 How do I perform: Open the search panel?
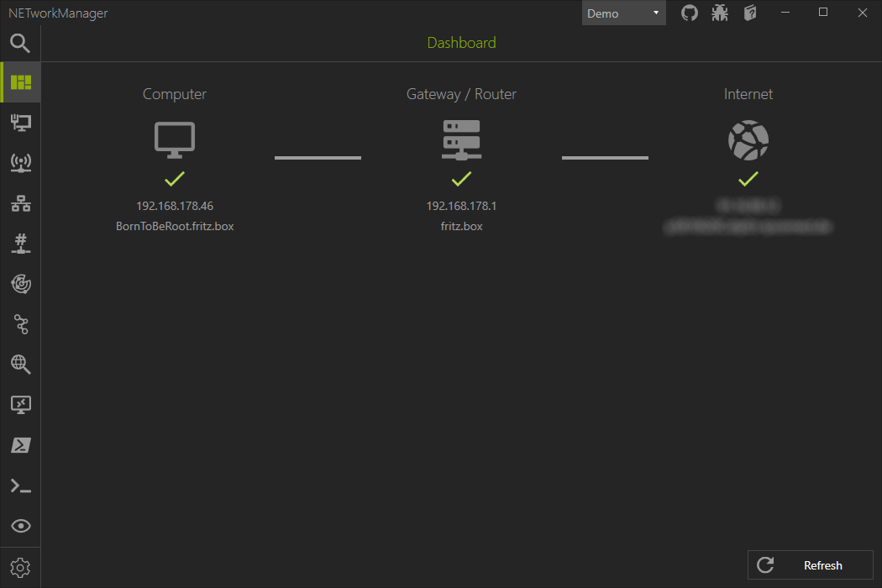[20, 43]
